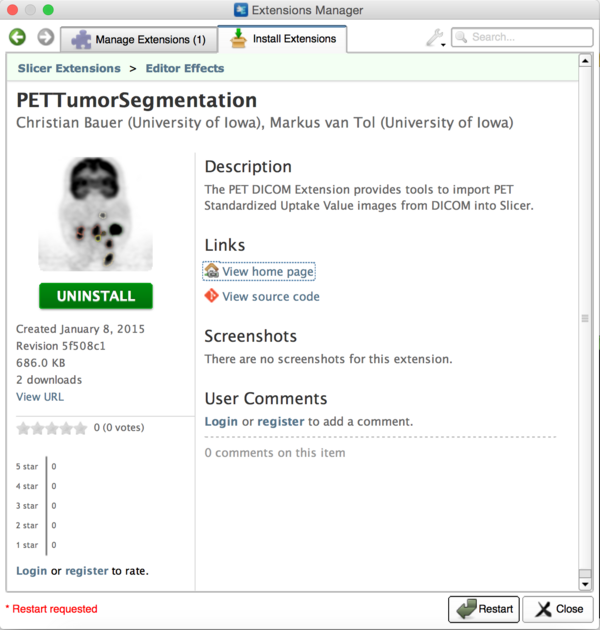Go back with the green arrow icon
Viewport: 600px width, 630px height.
17,37
